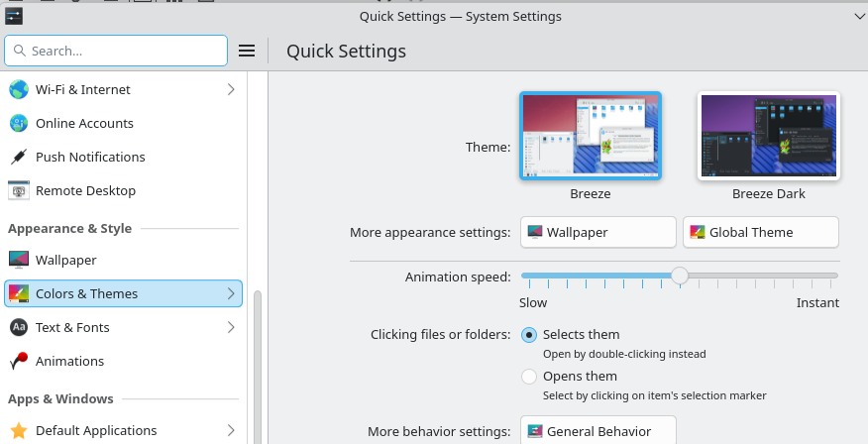Expand the Default Applications chevron
The width and height of the screenshot is (868, 444).
tap(232, 430)
